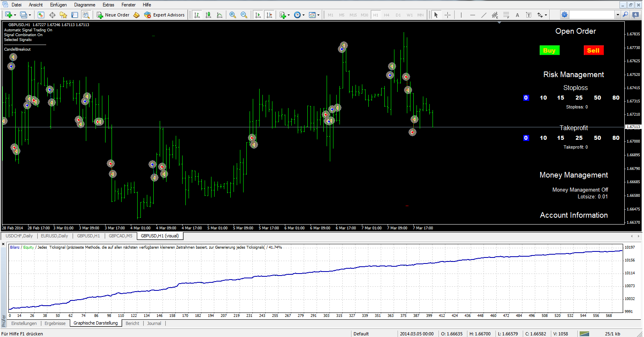
Task: Open the Einstellungen tester tab
Action: click(x=24, y=323)
